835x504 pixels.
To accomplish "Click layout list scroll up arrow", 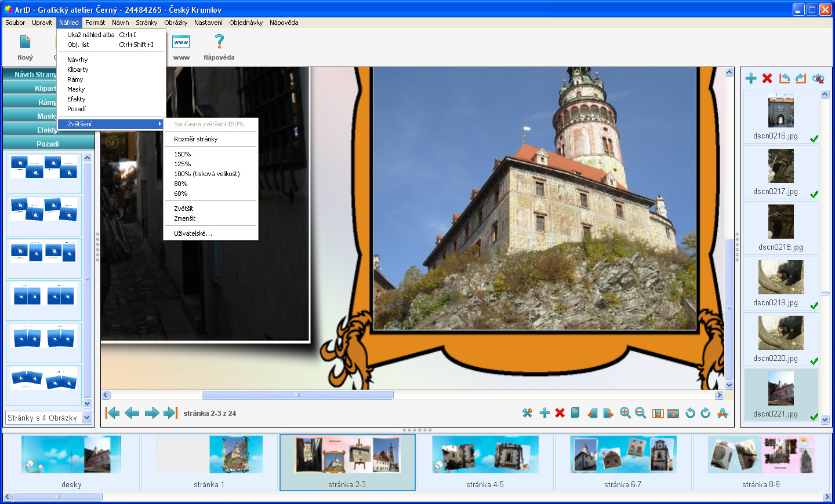I will coord(88,158).
